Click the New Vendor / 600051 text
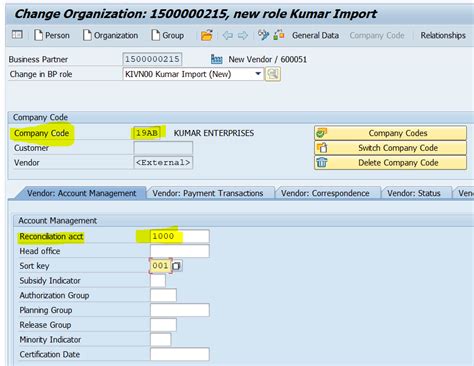 click(x=267, y=60)
